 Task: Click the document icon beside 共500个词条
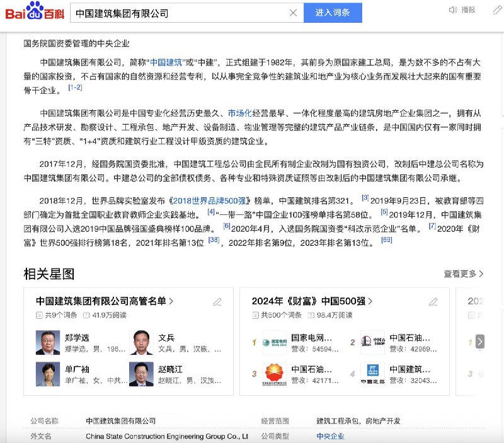click(x=255, y=315)
